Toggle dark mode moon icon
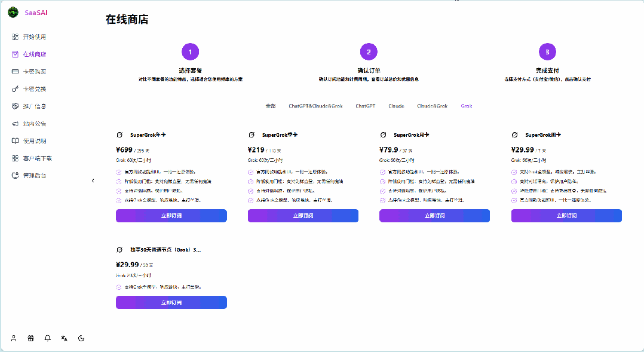 (x=81, y=338)
